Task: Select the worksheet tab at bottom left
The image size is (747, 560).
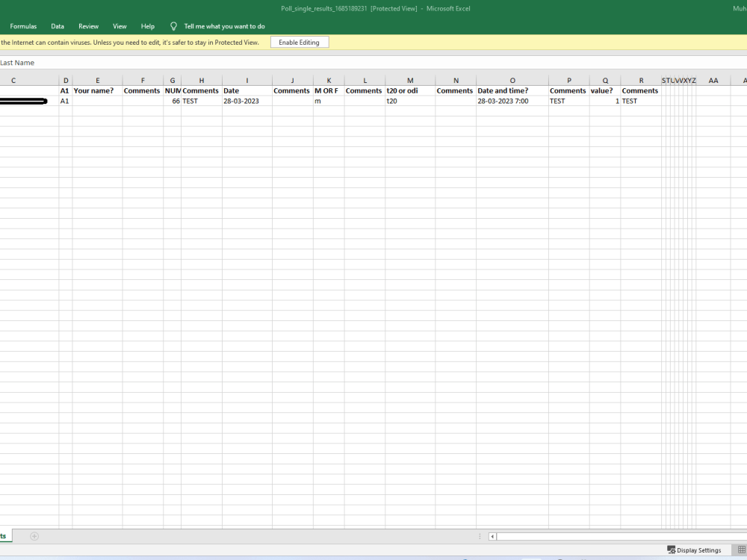Action: 4,536
